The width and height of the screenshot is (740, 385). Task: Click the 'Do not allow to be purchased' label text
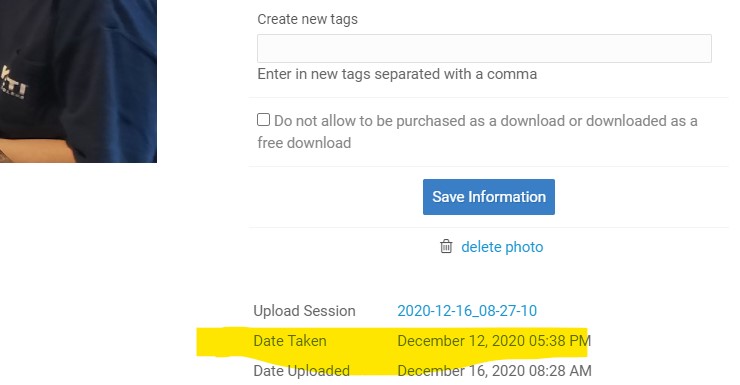pos(486,121)
